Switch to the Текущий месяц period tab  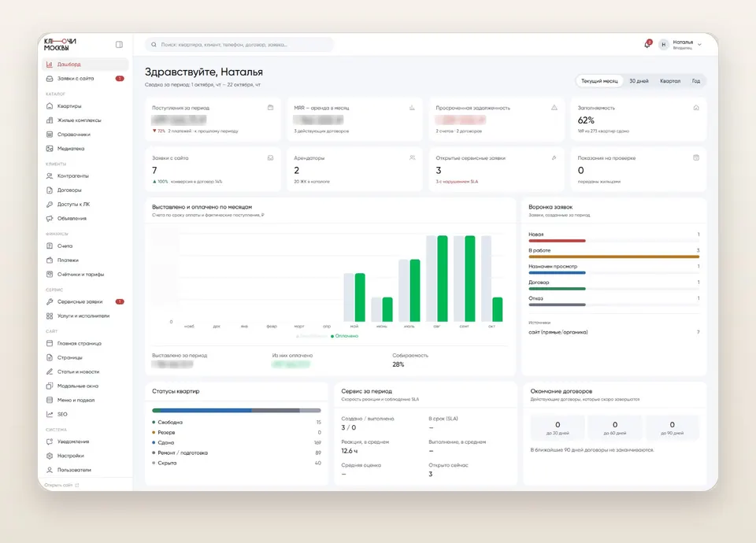click(599, 81)
